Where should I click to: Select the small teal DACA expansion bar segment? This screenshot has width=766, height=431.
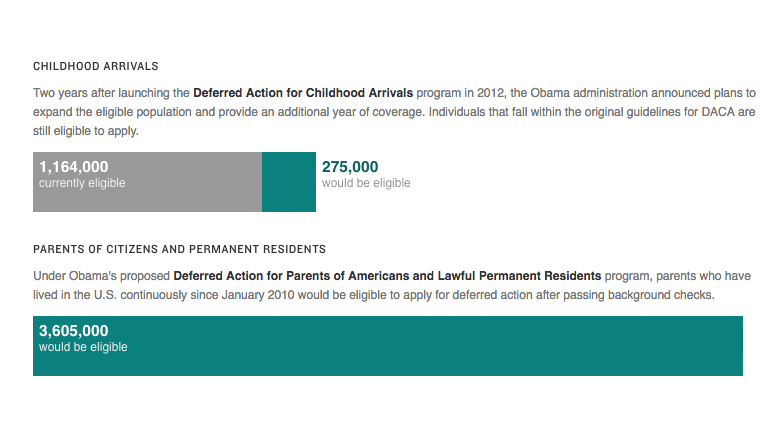point(288,182)
